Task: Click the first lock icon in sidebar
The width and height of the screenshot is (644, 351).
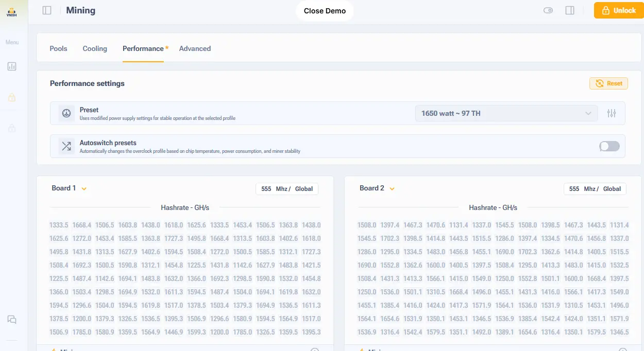Action: pos(12,97)
